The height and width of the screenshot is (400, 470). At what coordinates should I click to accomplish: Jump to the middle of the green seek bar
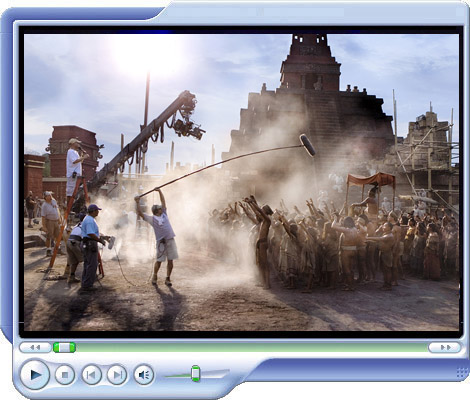(241, 347)
